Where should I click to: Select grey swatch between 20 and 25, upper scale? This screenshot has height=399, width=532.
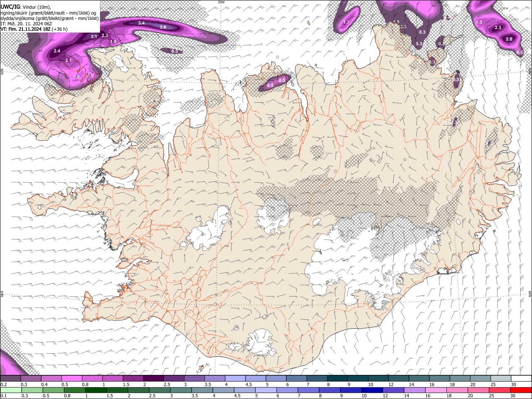coord(481,378)
